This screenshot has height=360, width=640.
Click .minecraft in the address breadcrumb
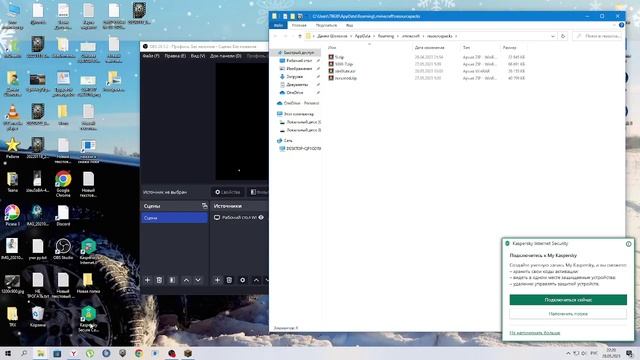(x=411, y=36)
